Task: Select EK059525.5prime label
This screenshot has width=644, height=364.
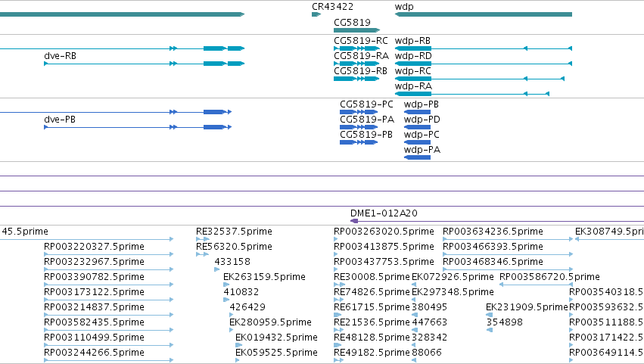Action: (276, 353)
